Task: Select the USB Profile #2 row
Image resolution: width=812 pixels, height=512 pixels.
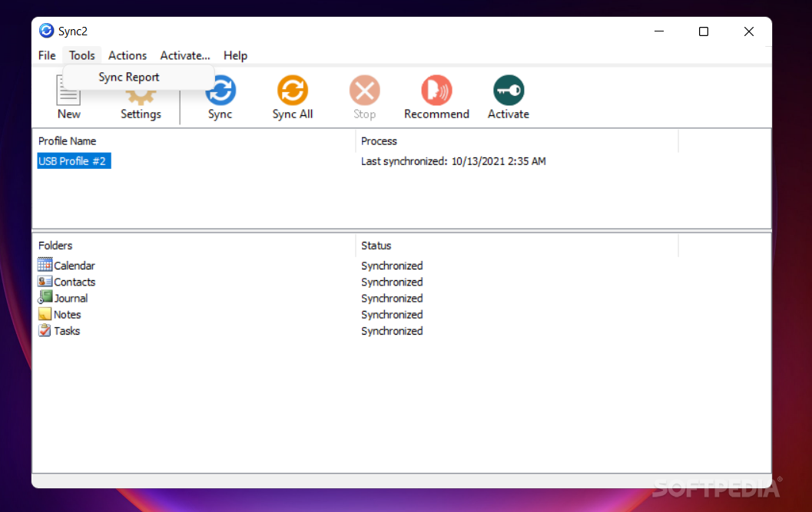Action: click(x=74, y=161)
